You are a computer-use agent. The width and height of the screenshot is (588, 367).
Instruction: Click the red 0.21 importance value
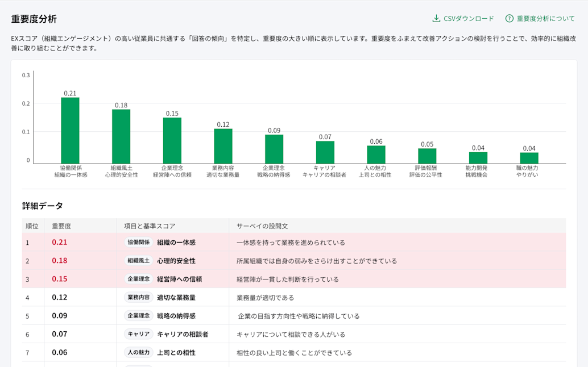coord(60,242)
